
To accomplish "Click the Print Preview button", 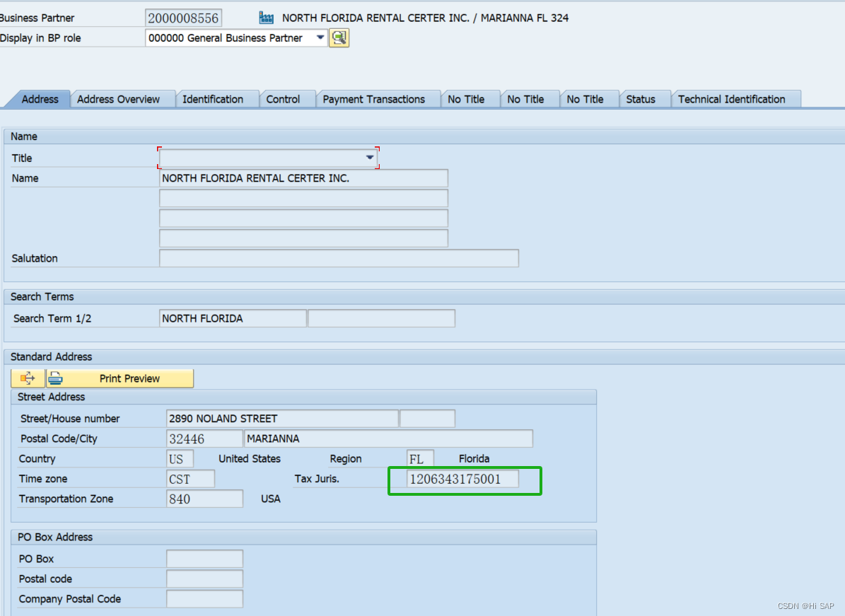I will [120, 378].
